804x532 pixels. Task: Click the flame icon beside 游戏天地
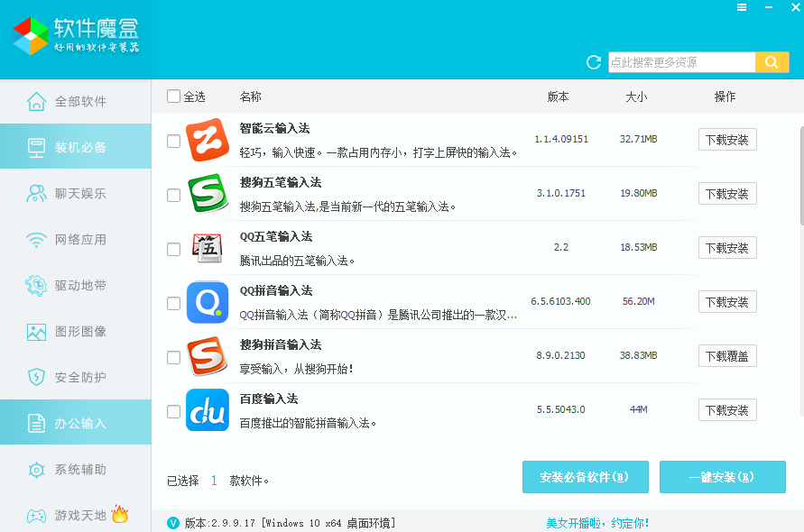pyautogui.click(x=119, y=514)
